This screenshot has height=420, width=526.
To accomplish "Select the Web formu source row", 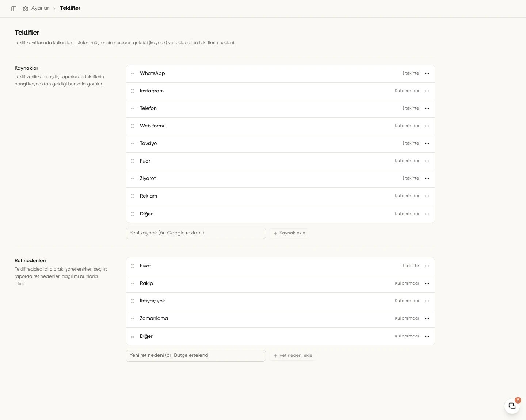I will click(281, 126).
